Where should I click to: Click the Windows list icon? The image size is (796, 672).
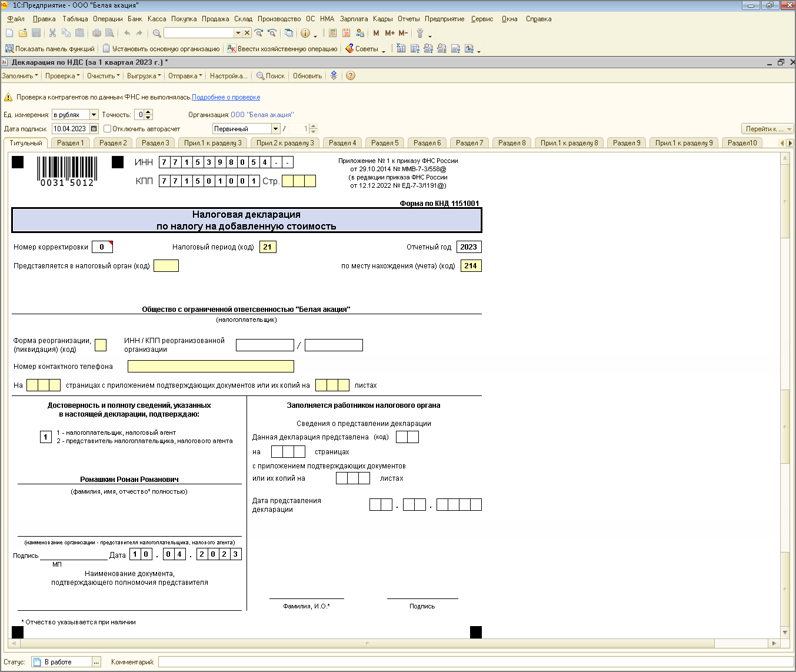(x=289, y=33)
